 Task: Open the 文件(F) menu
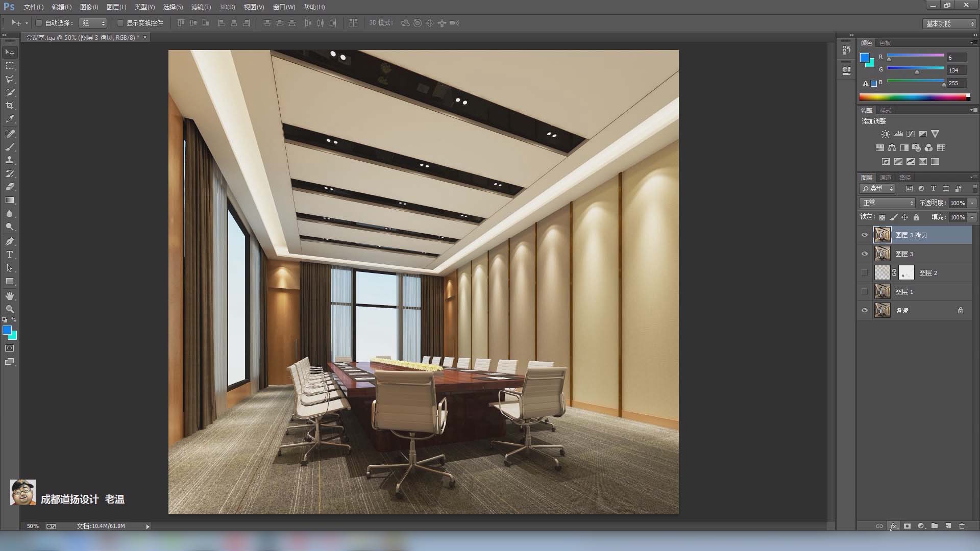[x=34, y=7]
